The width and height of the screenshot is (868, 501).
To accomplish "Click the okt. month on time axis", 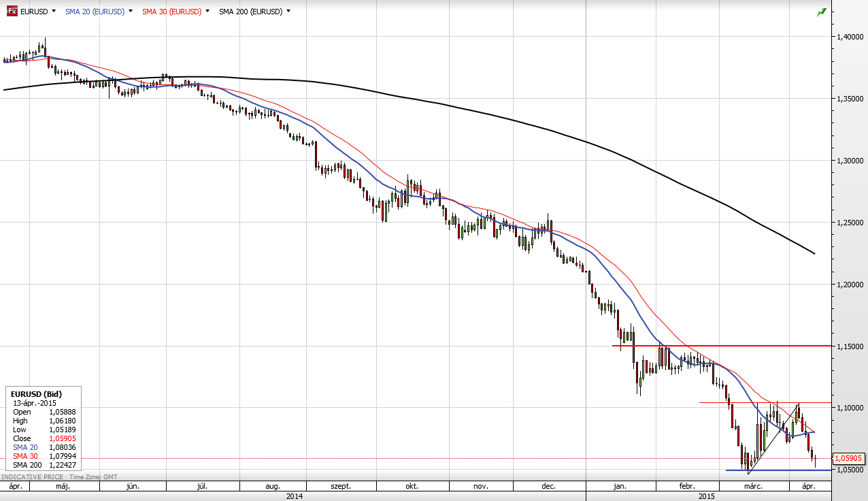I will coord(411,487).
